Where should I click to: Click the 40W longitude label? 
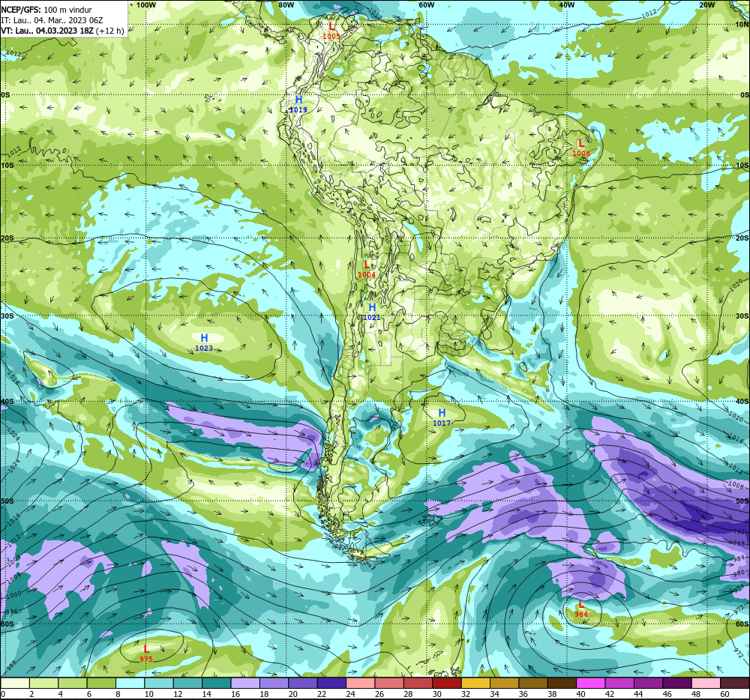pyautogui.click(x=566, y=4)
